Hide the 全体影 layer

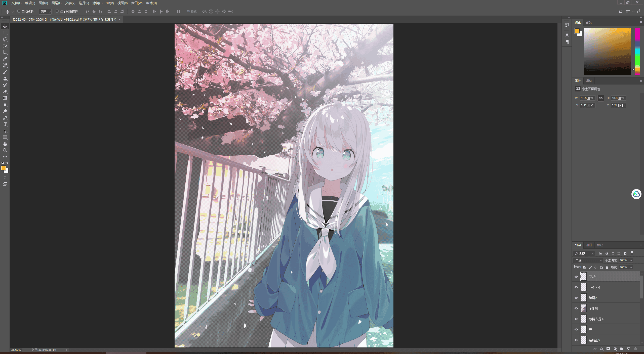click(576, 308)
